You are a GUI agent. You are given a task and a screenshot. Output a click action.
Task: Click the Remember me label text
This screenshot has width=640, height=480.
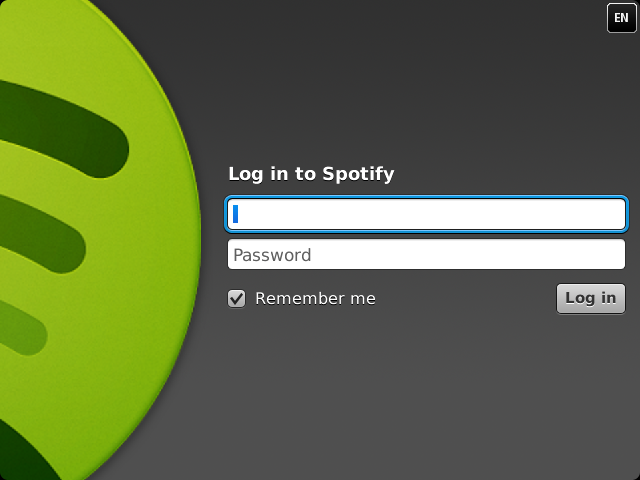click(315, 298)
